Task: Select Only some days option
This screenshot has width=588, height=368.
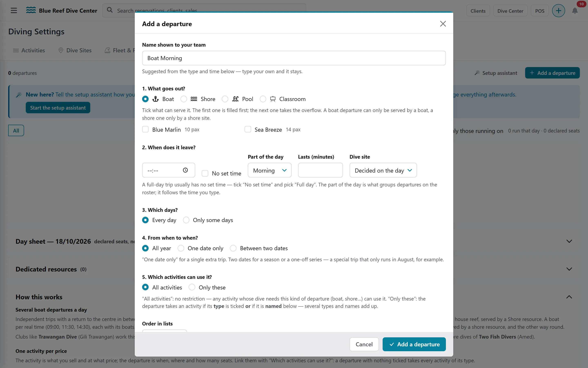Action: click(186, 220)
